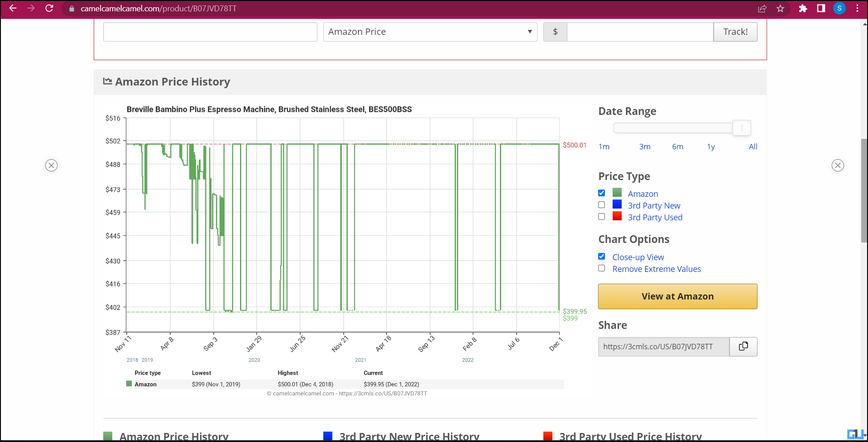
Task: Click the Track! button
Action: pos(735,32)
